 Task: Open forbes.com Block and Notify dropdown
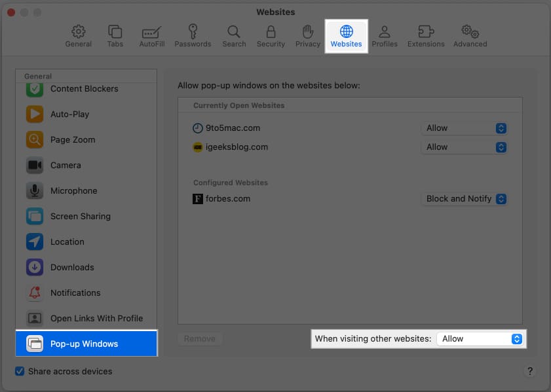tap(464, 199)
